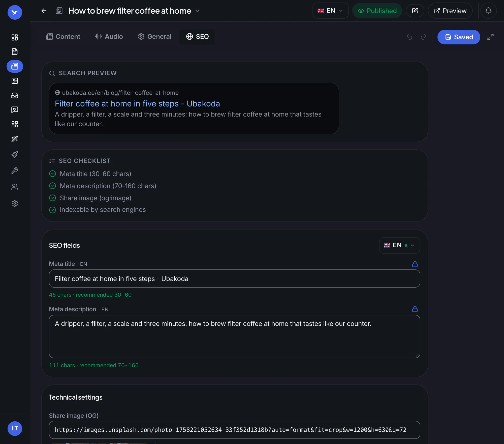Open the dashboard icon in sidebar
The width and height of the screenshot is (504, 444).
point(15,37)
